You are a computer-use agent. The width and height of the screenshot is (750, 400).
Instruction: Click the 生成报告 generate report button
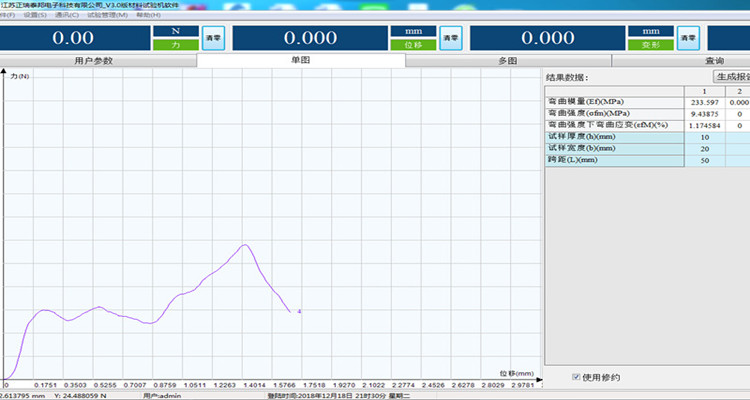(732, 77)
